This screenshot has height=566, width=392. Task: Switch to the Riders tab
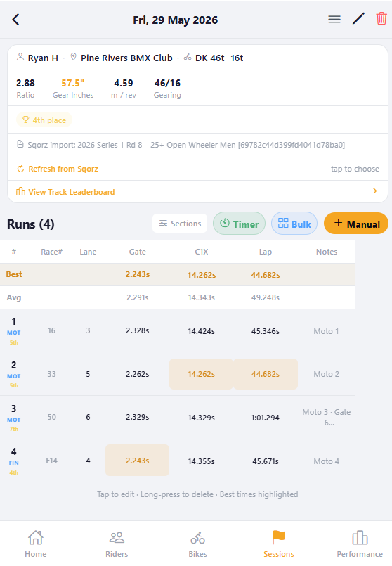coord(117,544)
